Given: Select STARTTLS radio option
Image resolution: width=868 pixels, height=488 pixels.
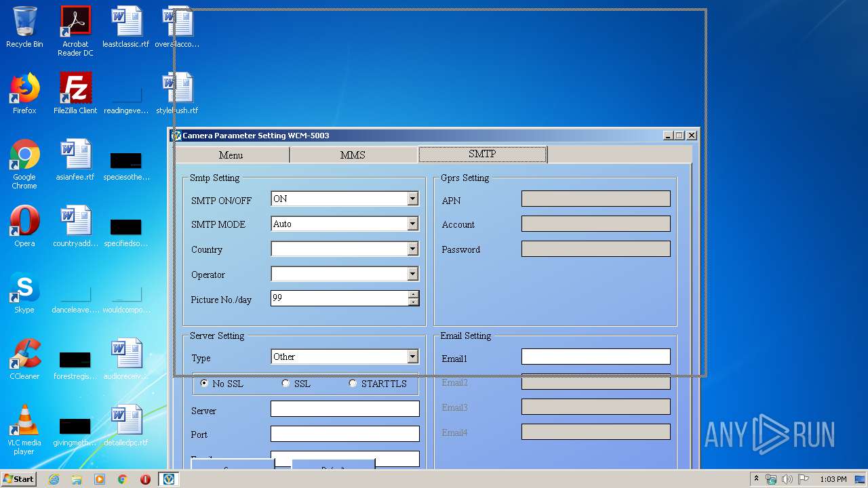Looking at the screenshot, I should pos(353,383).
